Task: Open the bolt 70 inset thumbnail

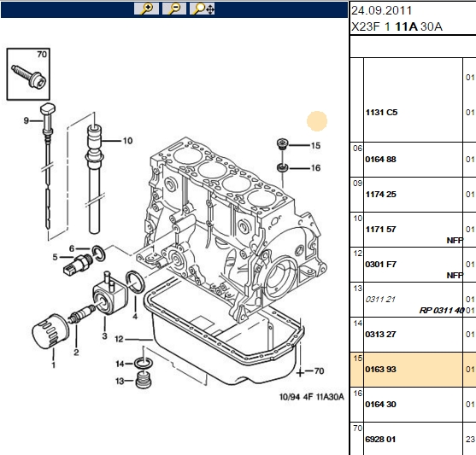Action: (28, 74)
